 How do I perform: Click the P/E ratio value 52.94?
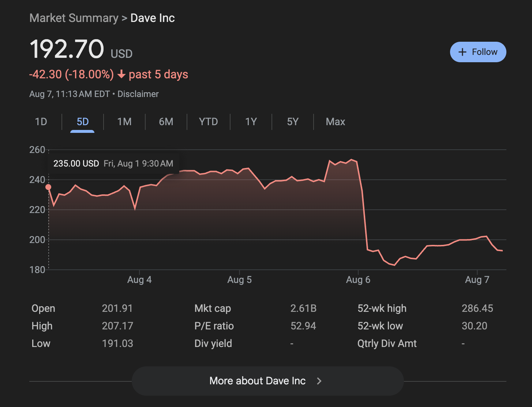click(303, 326)
